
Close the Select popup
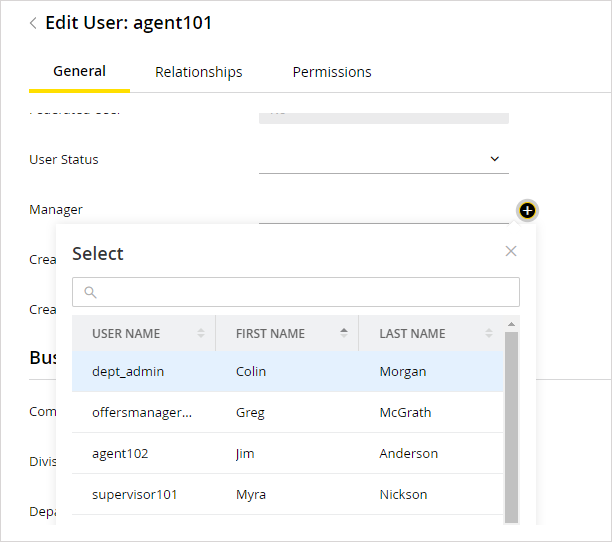pos(511,251)
